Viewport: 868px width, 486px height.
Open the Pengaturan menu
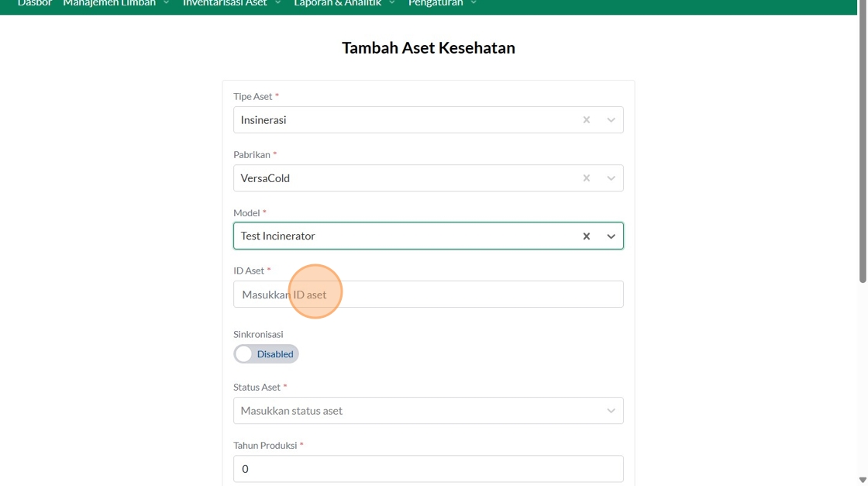tap(436, 3)
